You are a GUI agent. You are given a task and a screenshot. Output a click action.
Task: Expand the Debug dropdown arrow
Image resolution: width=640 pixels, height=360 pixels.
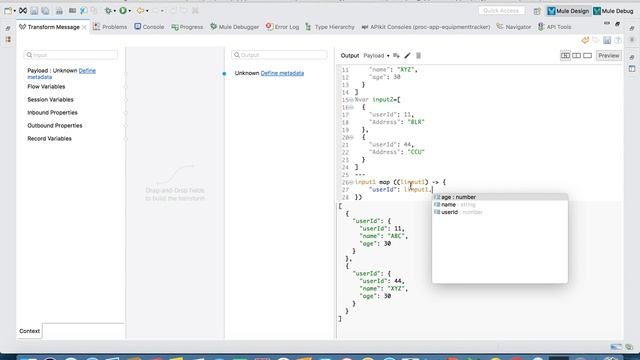tap(115, 11)
